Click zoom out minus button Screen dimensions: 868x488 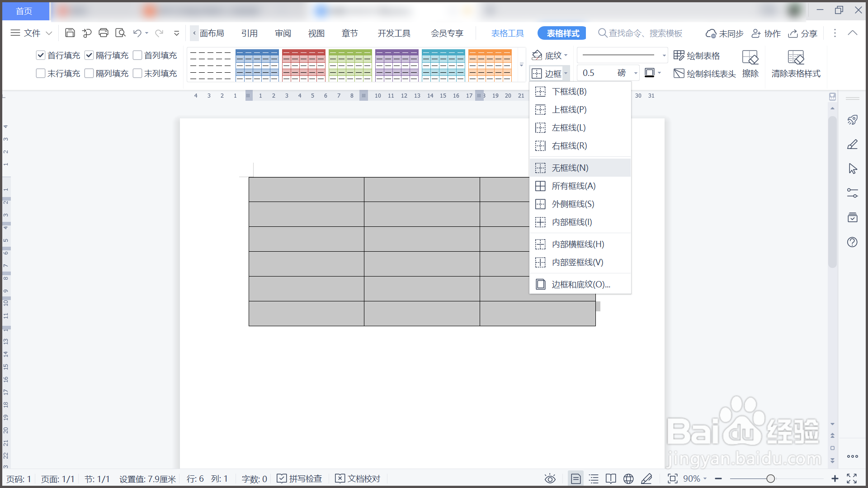718,479
